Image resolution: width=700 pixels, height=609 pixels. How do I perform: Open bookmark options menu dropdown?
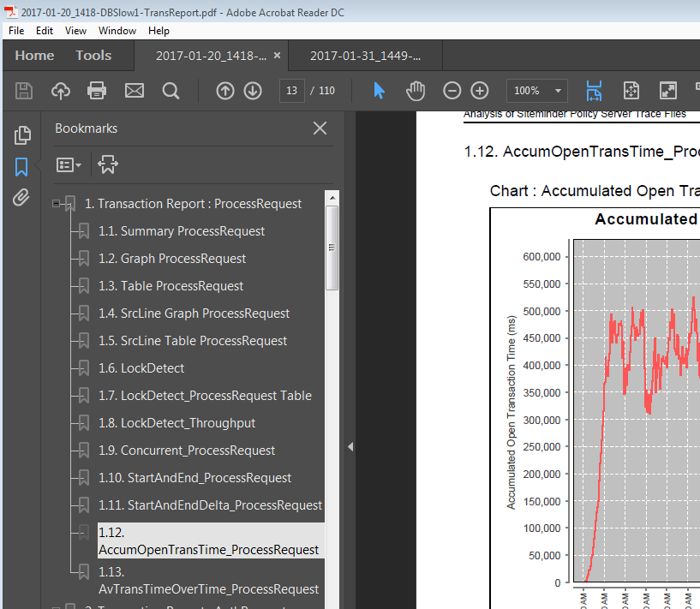tap(69, 164)
